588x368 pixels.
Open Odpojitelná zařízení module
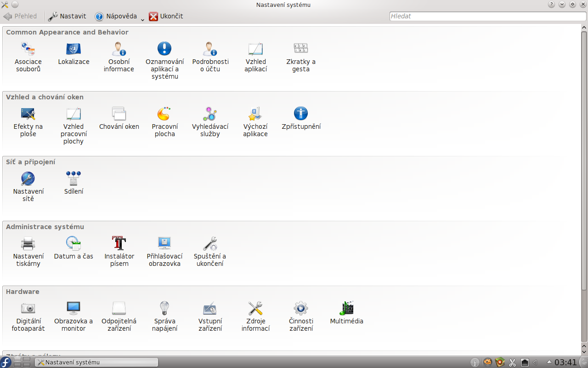coord(119,316)
